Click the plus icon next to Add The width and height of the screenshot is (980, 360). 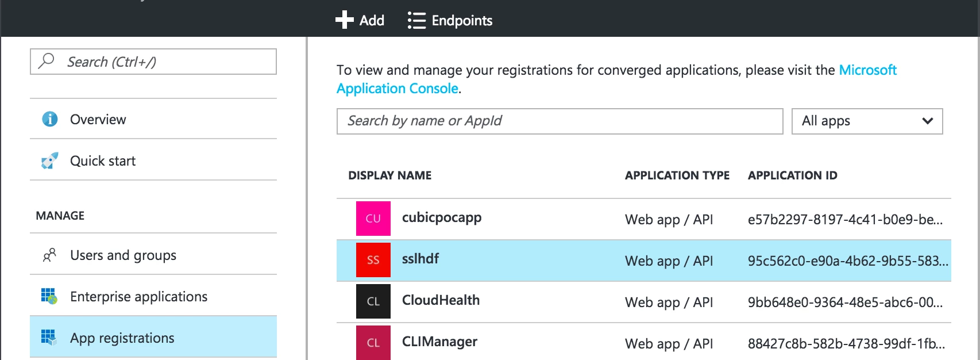pyautogui.click(x=344, y=20)
